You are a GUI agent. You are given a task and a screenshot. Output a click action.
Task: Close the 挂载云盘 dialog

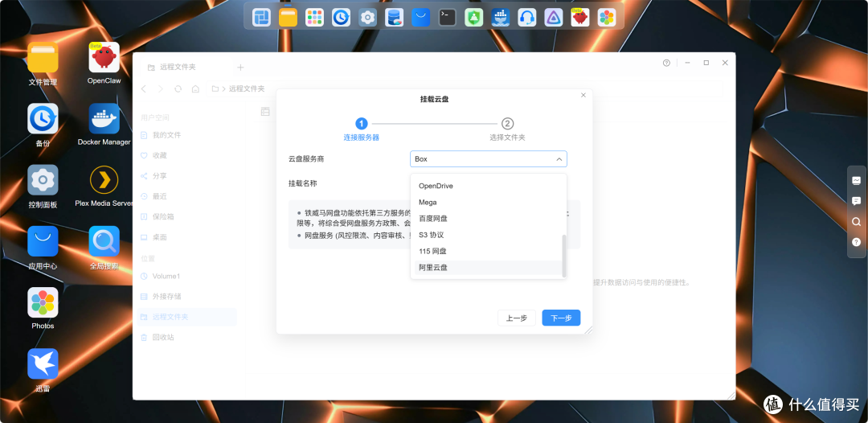point(583,95)
